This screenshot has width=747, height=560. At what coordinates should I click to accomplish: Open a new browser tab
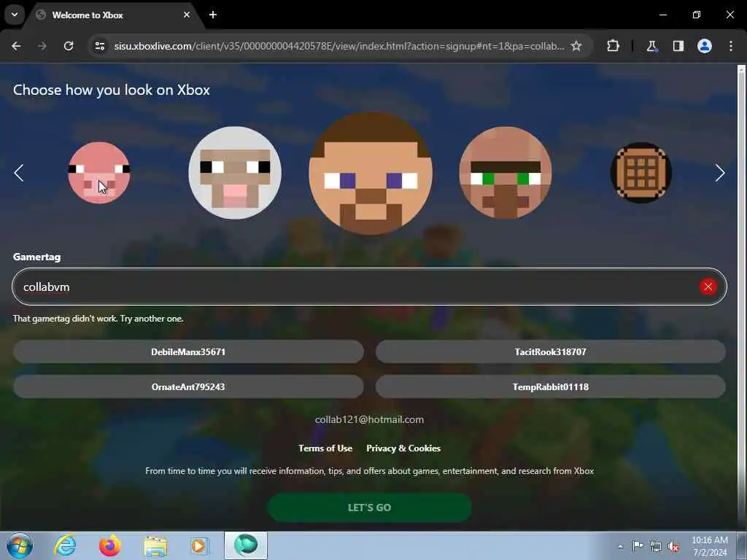pos(213,15)
